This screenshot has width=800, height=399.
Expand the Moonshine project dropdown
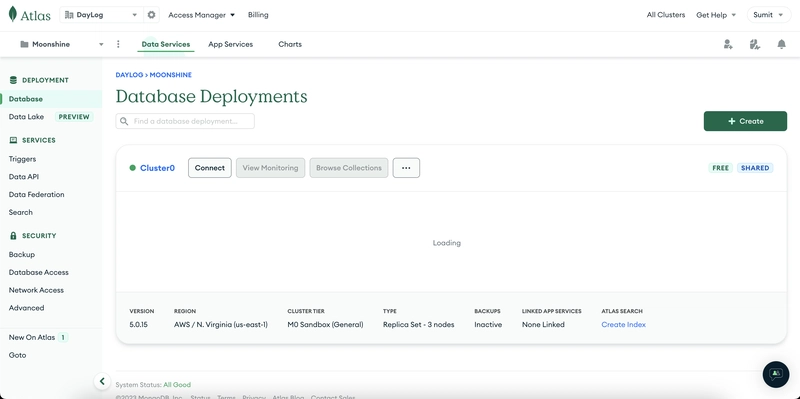(101, 44)
